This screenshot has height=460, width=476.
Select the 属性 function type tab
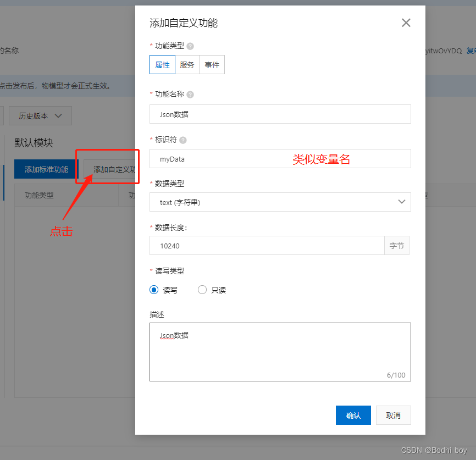[x=162, y=65]
